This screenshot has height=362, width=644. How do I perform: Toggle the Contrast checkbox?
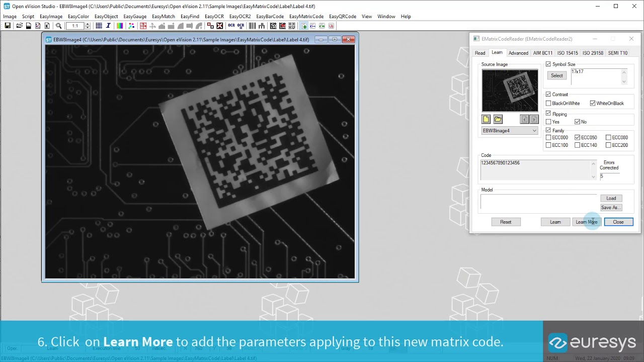point(548,94)
